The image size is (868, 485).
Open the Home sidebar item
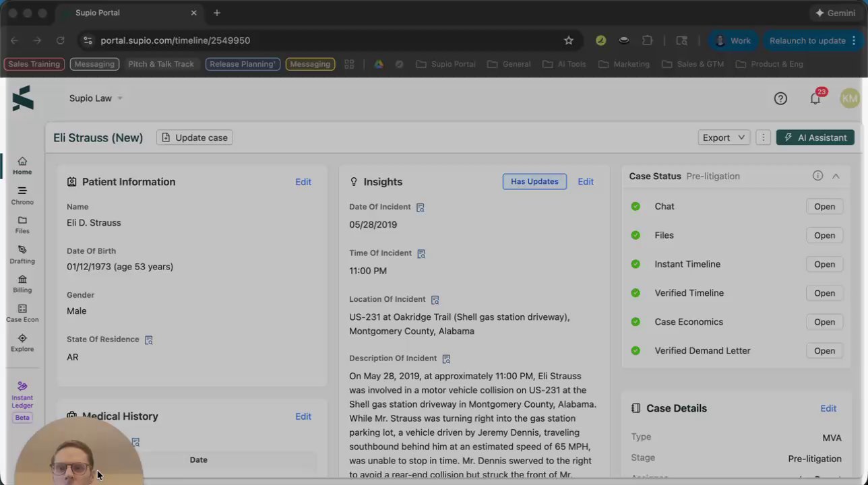tap(22, 165)
